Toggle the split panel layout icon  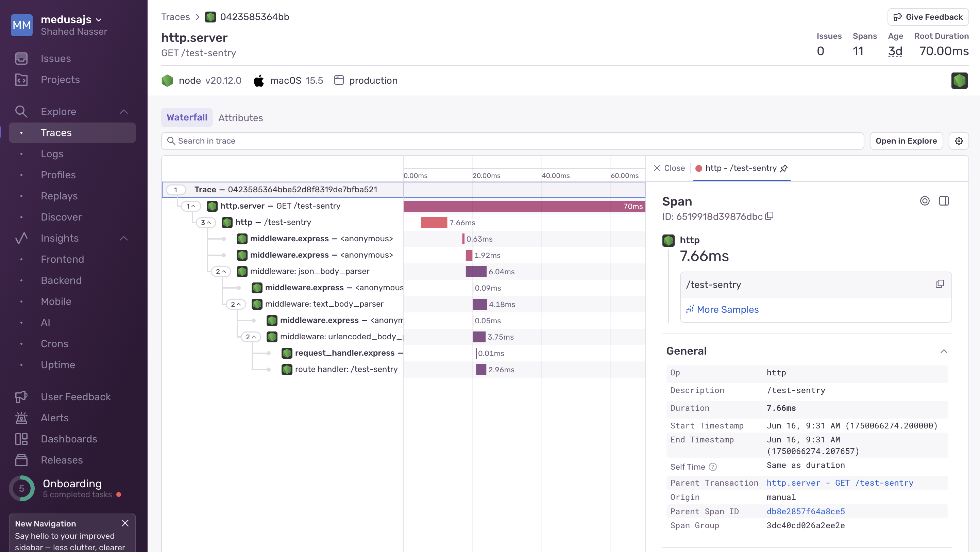[944, 201]
